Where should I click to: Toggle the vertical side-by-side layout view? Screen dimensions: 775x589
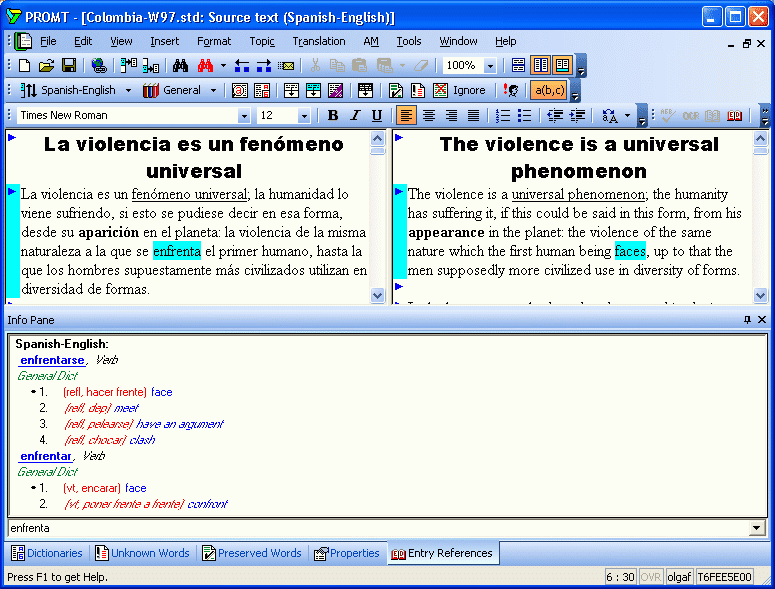(541, 65)
